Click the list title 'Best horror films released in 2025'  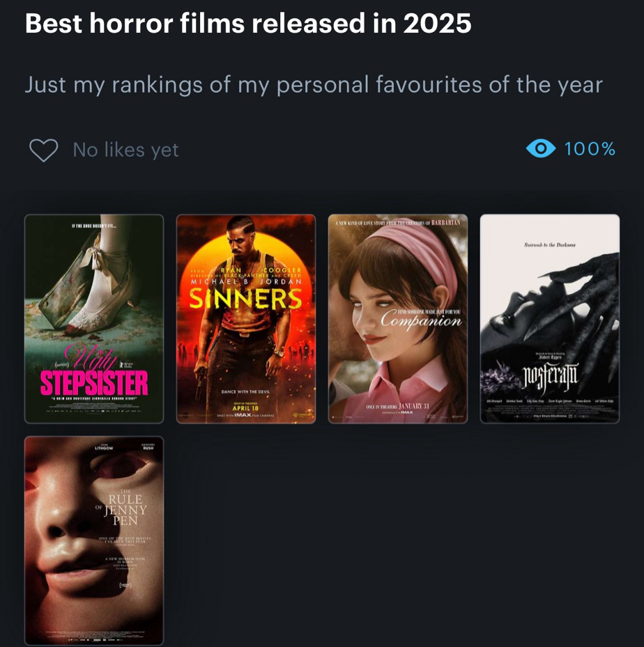(x=248, y=23)
